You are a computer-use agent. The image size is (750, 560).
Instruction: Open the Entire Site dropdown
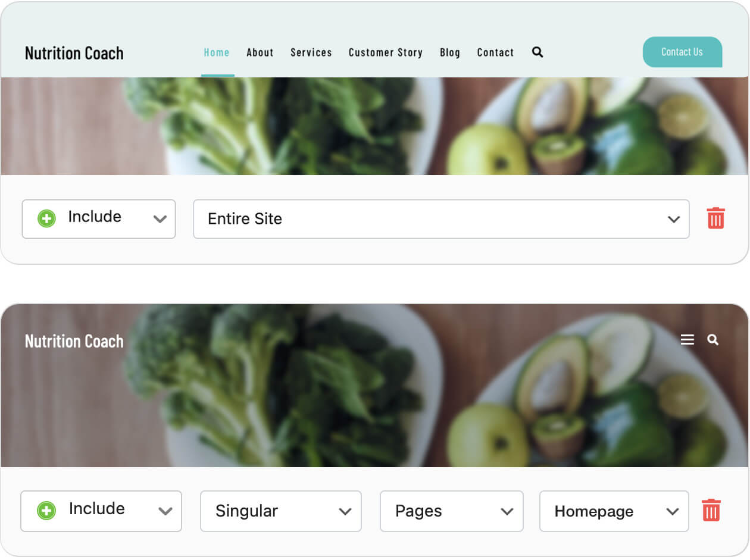[441, 219]
